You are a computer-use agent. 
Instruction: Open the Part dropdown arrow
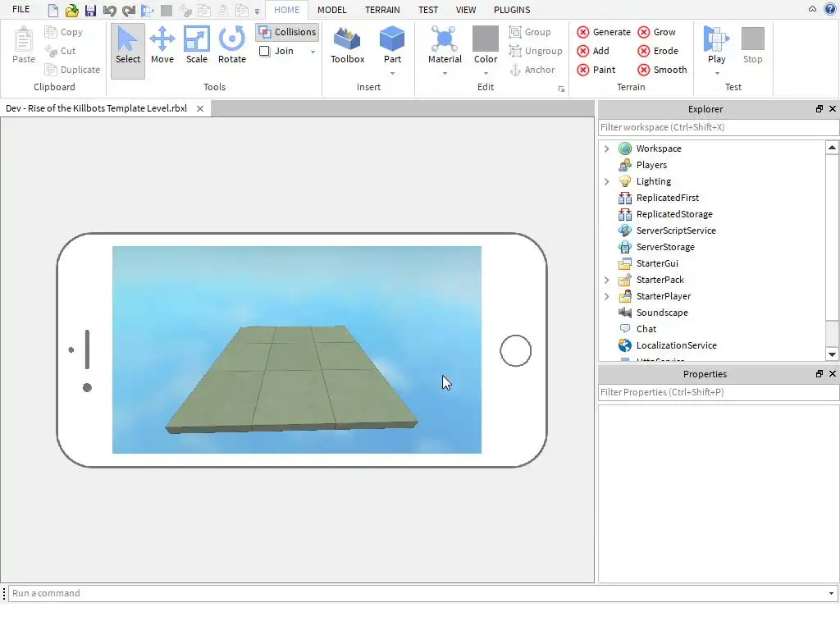(392, 73)
